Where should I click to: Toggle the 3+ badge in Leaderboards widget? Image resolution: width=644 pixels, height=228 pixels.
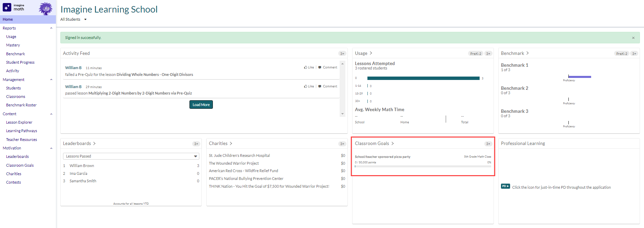tap(196, 144)
